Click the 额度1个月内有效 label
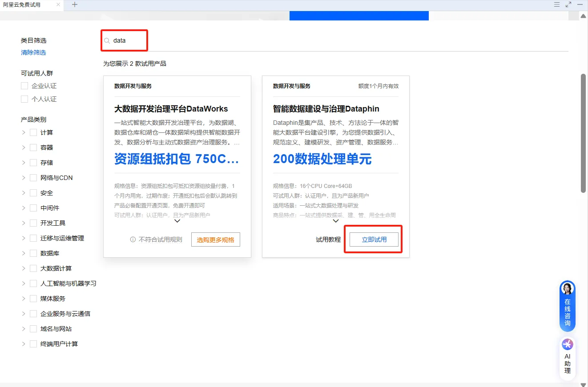Image resolution: width=588 pixels, height=387 pixels. [x=379, y=86]
